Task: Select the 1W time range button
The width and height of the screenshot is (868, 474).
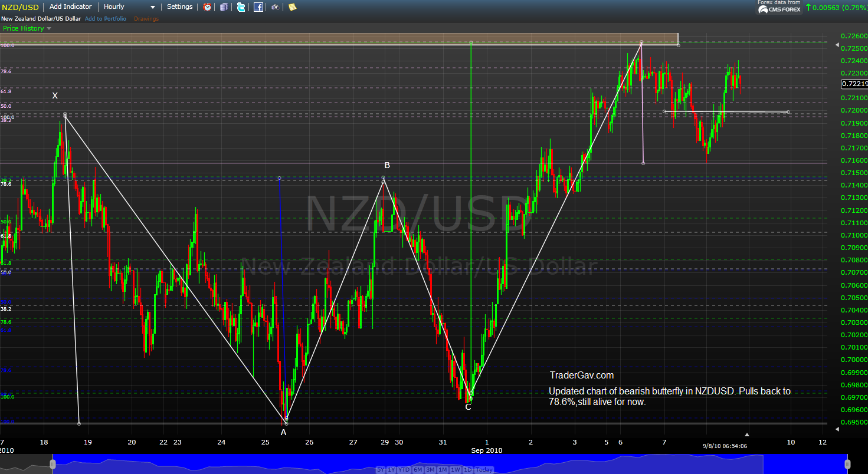Action: [456, 470]
